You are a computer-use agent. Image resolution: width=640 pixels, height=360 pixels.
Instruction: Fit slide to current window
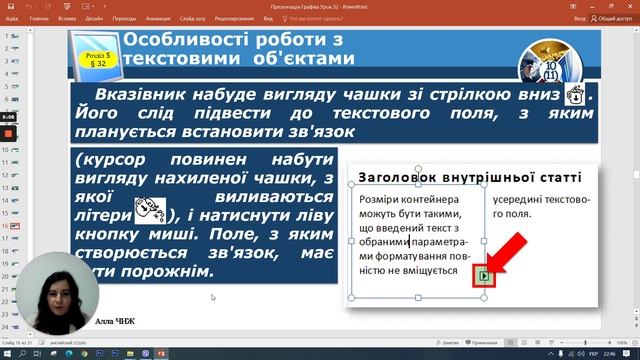[x=635, y=343]
